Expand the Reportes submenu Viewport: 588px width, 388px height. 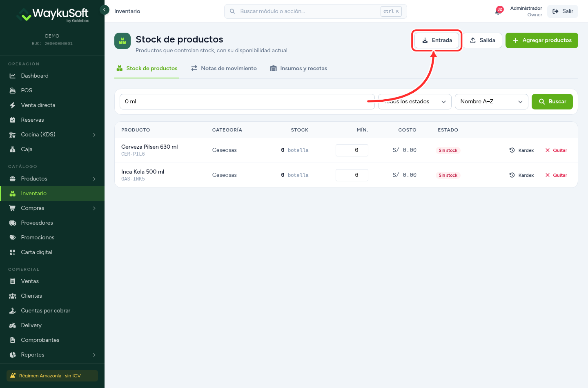click(94, 355)
